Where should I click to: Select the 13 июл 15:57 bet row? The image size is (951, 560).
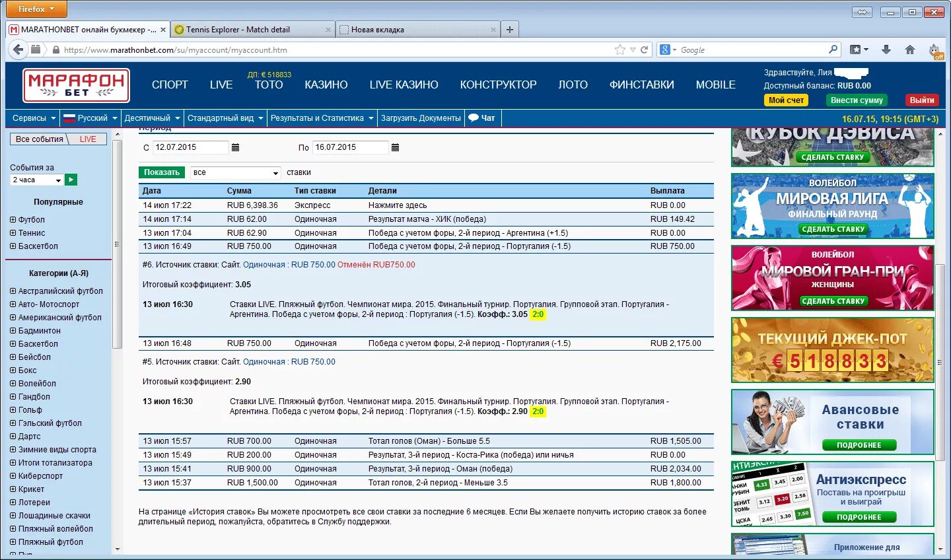click(426, 441)
